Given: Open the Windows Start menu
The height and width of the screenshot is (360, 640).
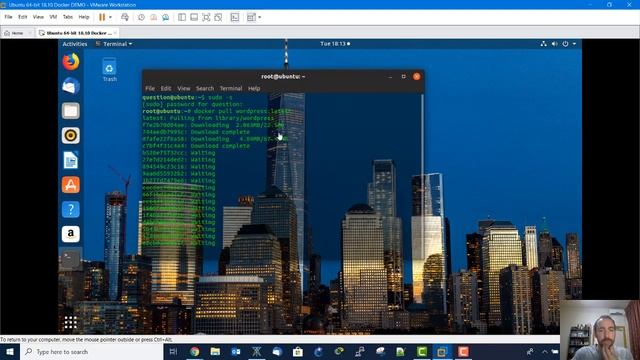Looking at the screenshot, I should point(10,351).
